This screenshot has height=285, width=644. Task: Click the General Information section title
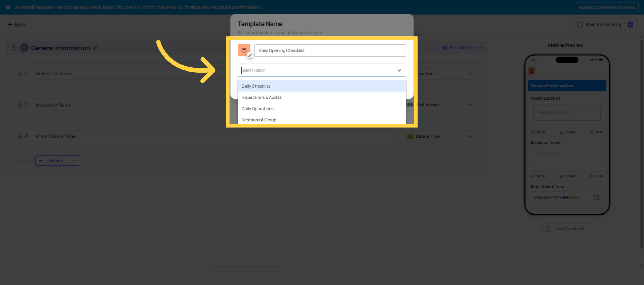click(60, 48)
